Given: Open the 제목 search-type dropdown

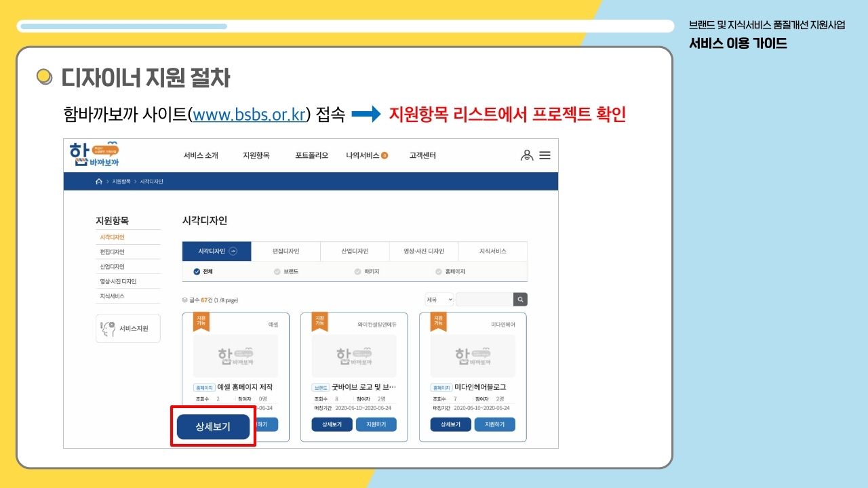Looking at the screenshot, I should pos(439,299).
